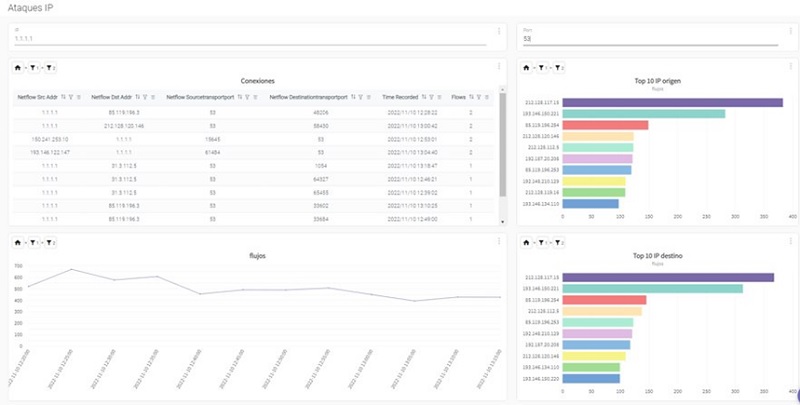Open three-dot options menu of Conexiones panel
This screenshot has height=405, width=800.
[499, 67]
